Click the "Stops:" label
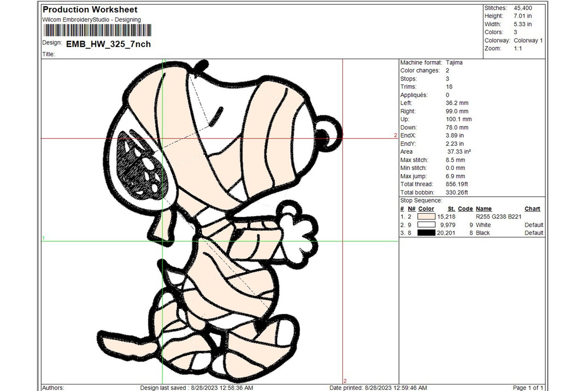Viewport: 588px width, 391px height. pyautogui.click(x=408, y=79)
